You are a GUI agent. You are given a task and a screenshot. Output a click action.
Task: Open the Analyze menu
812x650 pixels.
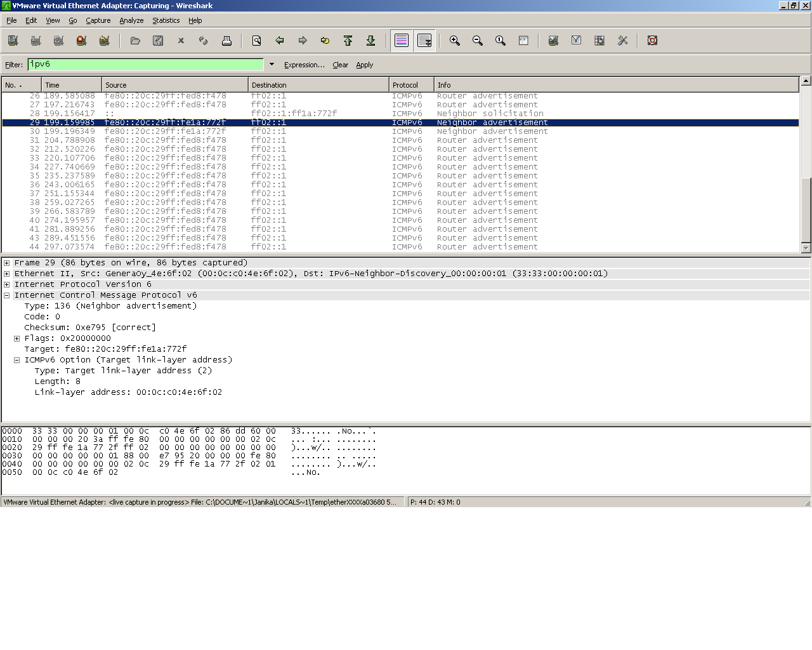pyautogui.click(x=131, y=20)
